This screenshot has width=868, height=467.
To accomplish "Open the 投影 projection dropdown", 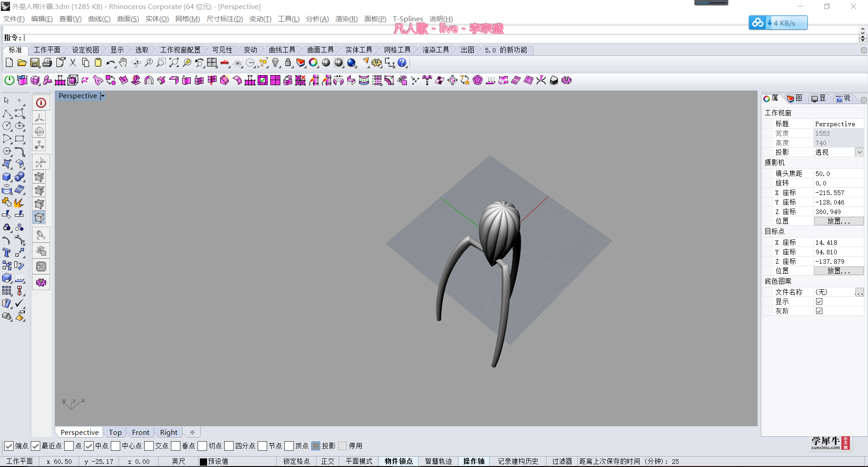I will click(x=859, y=152).
